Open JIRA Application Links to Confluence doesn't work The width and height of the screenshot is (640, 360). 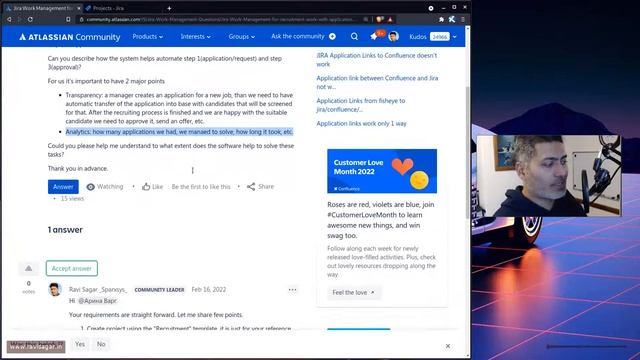pos(377,60)
